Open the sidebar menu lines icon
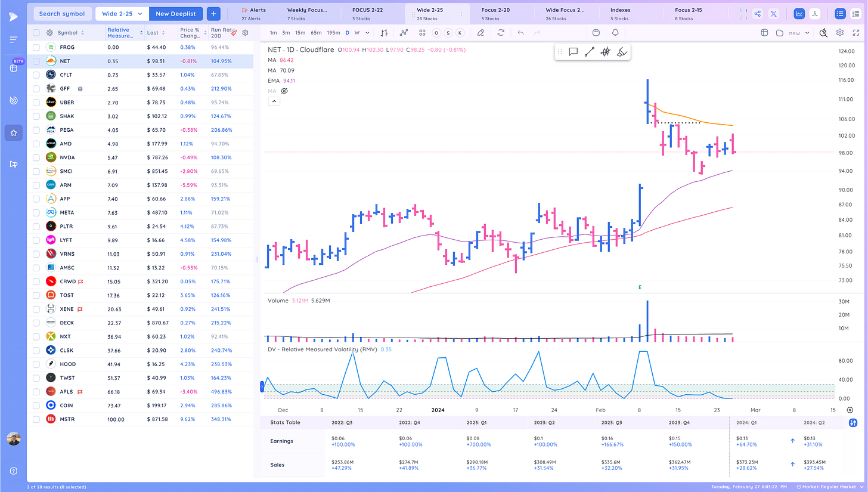This screenshot has height=492, width=868. (x=13, y=40)
